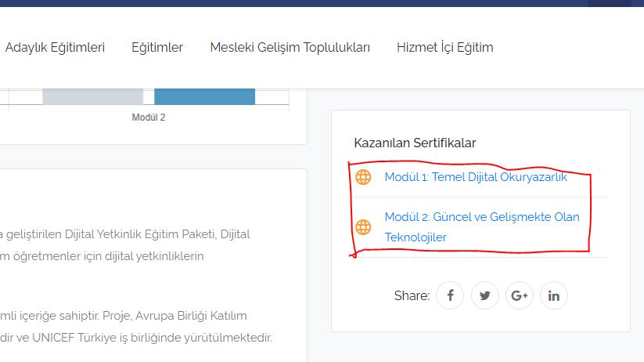This screenshot has height=362, width=644.
Task: Click the Modül 2 chart axis label
Action: pyautogui.click(x=149, y=118)
